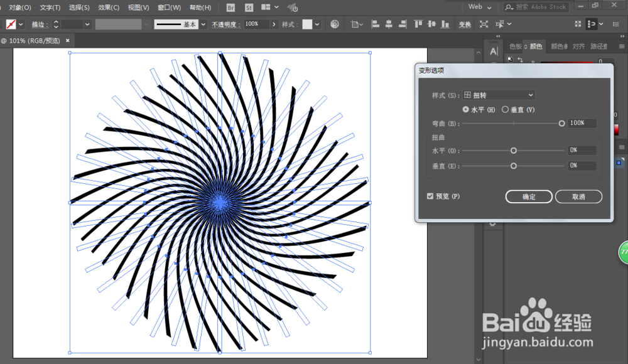Align objects to vertical top
The width and height of the screenshot is (628, 364).
[418, 24]
